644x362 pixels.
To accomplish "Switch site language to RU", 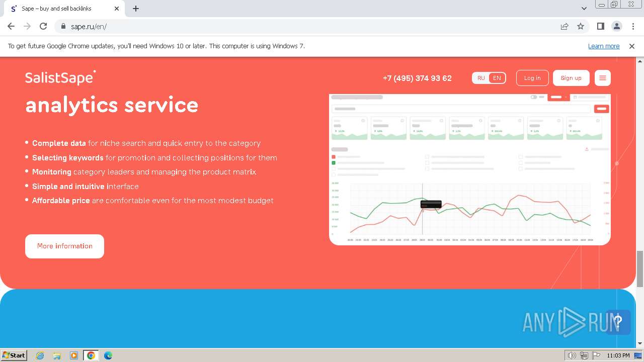I will [481, 78].
